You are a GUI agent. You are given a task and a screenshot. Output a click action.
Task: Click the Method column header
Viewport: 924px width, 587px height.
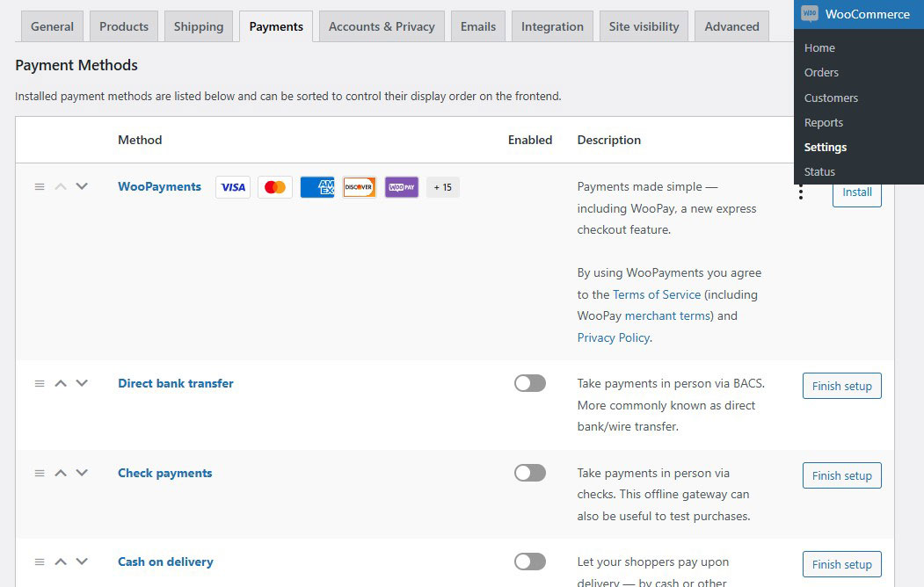tap(140, 140)
